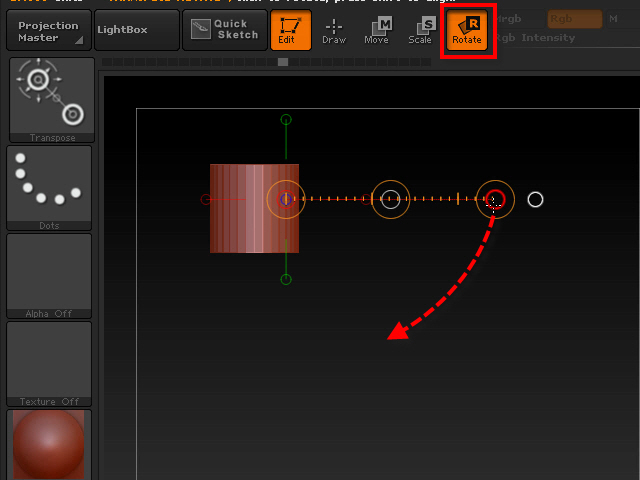Open the Transpose brush picker
Viewport: 640px width, 480px height.
click(x=52, y=100)
